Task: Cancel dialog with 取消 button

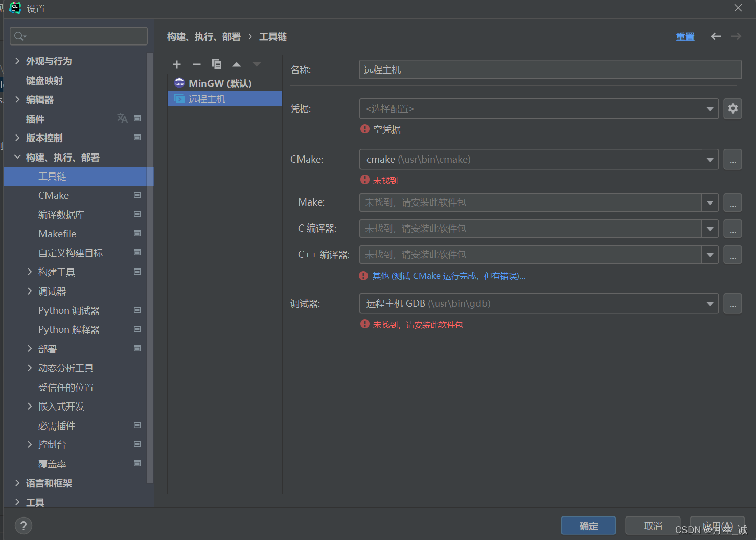Action: pyautogui.click(x=653, y=526)
